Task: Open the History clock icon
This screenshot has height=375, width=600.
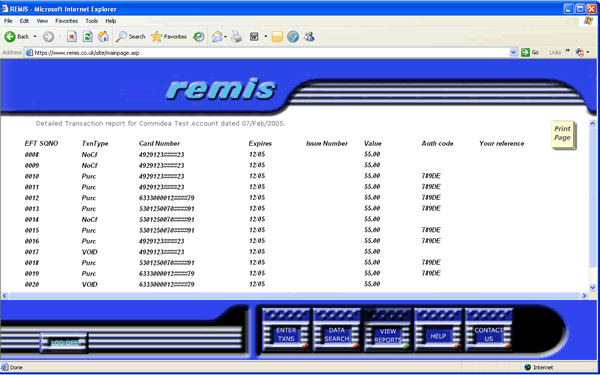Action: (x=198, y=37)
